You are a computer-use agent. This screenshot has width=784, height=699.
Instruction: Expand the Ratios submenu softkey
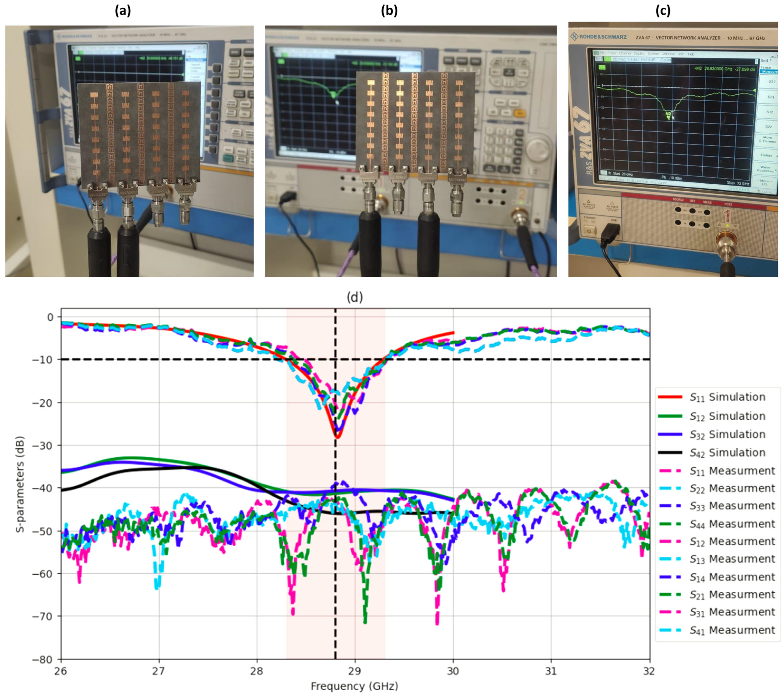[766, 155]
